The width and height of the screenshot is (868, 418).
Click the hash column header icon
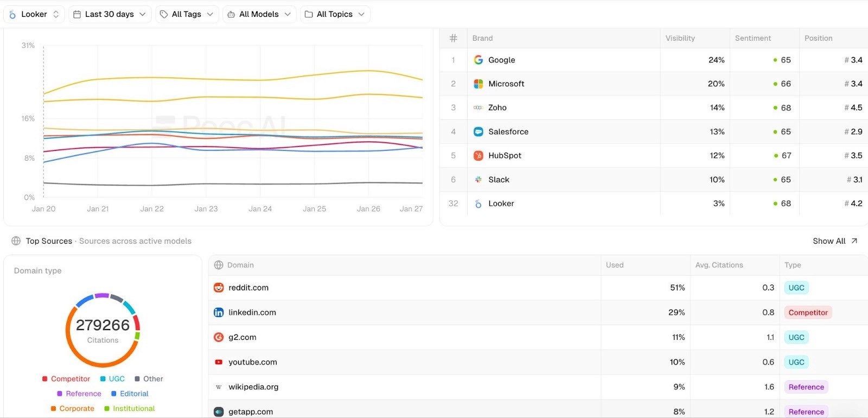pos(454,38)
